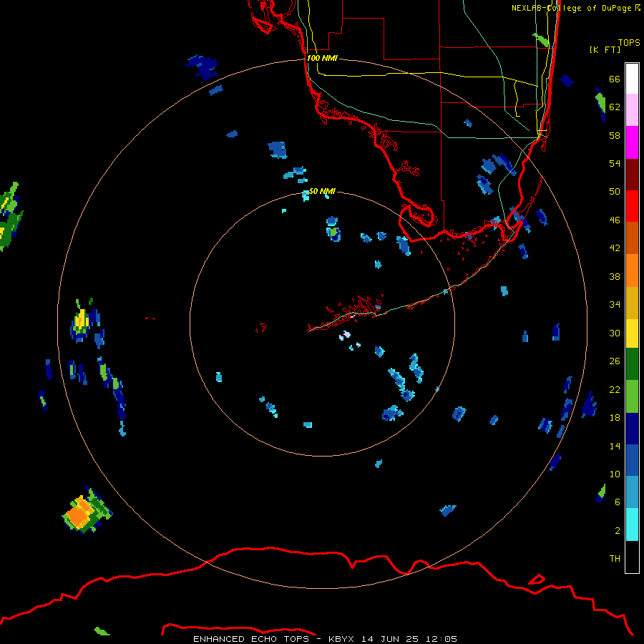Click the [K FT] units label

pyautogui.click(x=605, y=50)
